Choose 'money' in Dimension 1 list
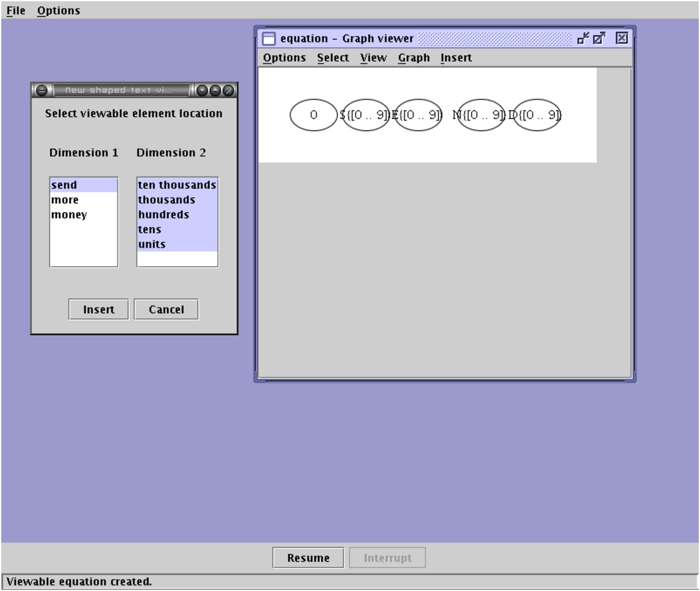Image resolution: width=700 pixels, height=591 pixels. tap(69, 215)
